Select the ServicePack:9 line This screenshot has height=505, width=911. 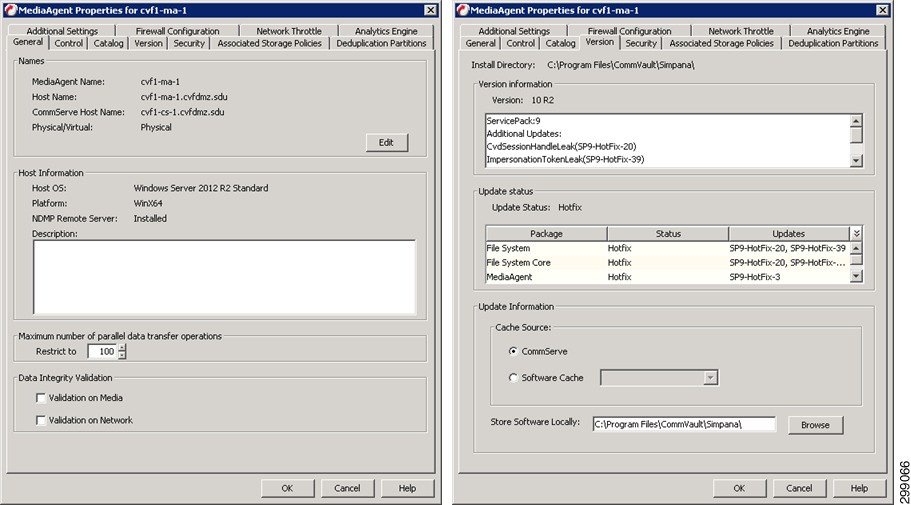coord(514,121)
